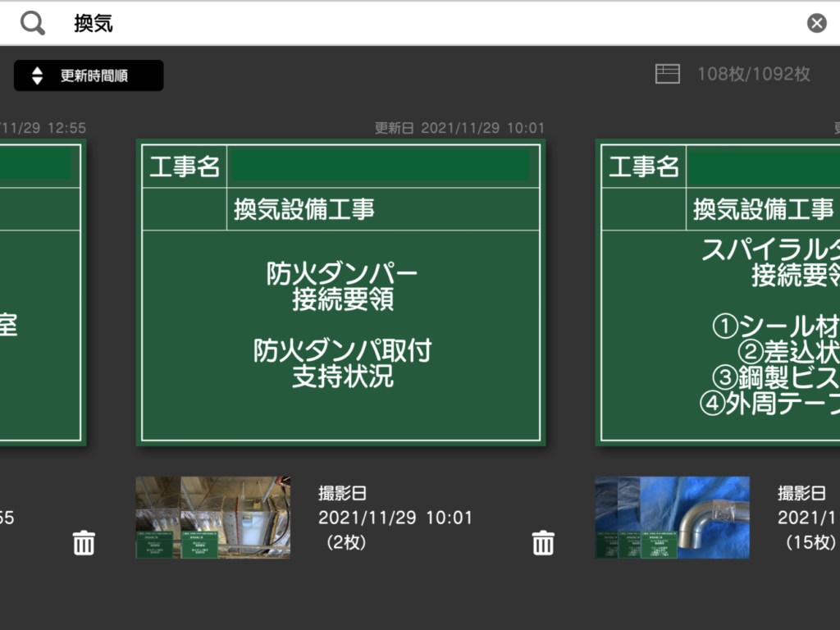The width and height of the screenshot is (840, 630).
Task: Click the 換気設備工事 row on the middle blackboard
Action: pyautogui.click(x=340, y=209)
